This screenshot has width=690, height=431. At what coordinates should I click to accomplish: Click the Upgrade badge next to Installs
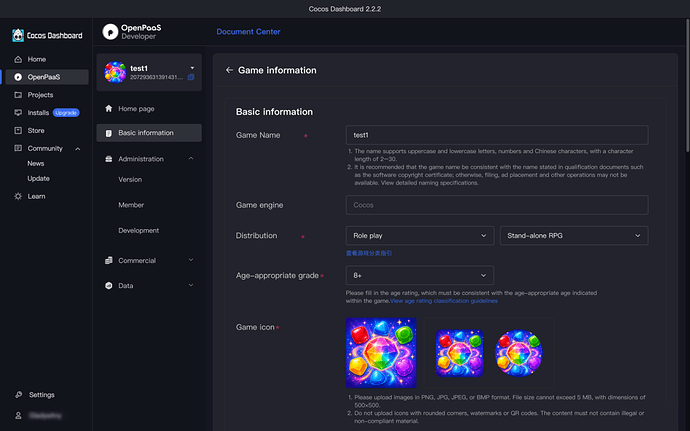click(66, 113)
